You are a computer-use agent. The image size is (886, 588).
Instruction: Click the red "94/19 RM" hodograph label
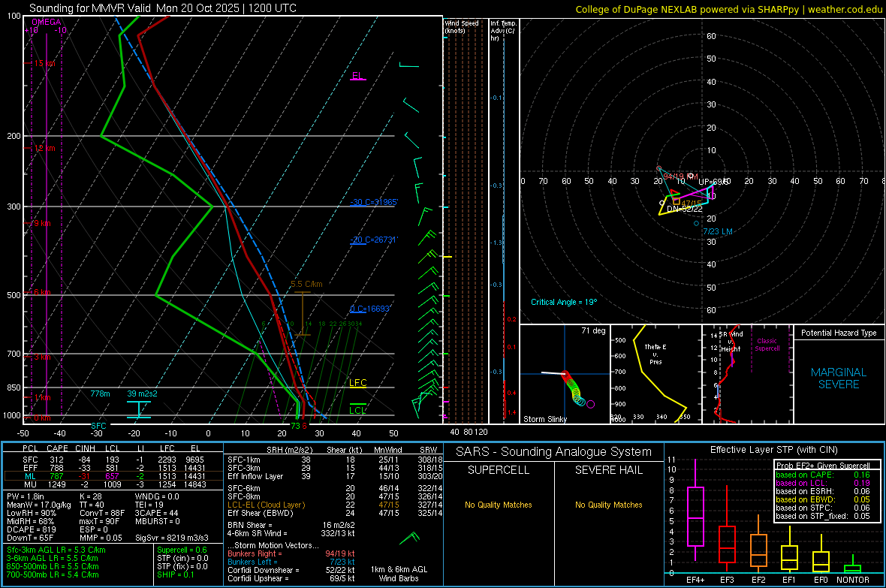pos(680,176)
